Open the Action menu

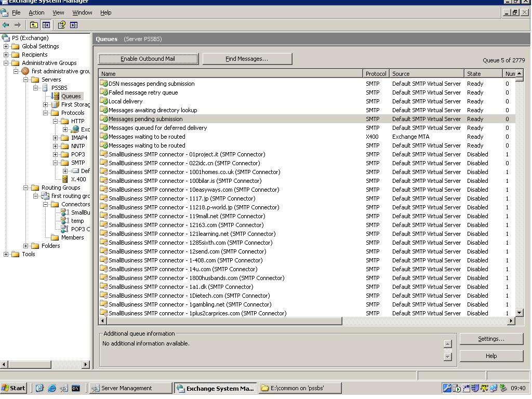(36, 12)
